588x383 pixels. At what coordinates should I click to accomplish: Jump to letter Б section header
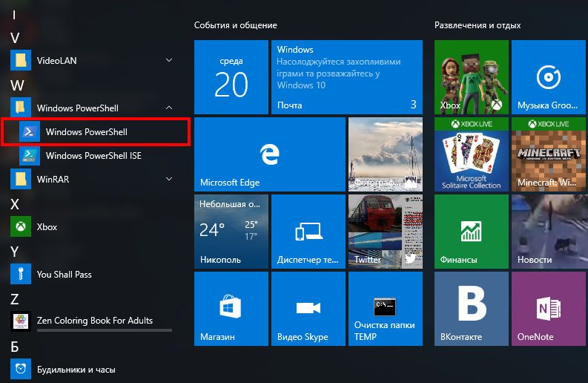click(x=15, y=347)
